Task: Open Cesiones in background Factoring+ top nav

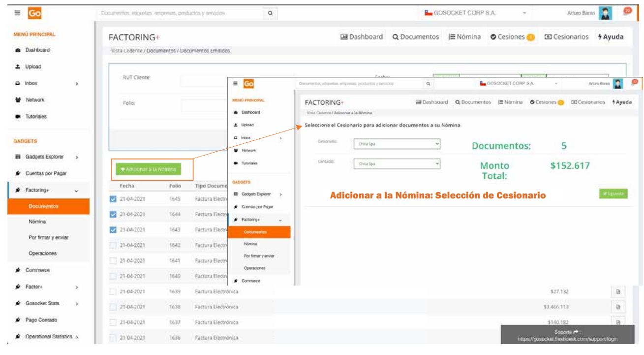Action: tap(512, 37)
